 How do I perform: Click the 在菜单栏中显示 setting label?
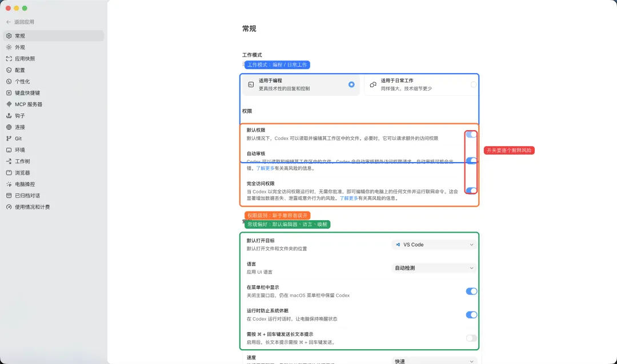tap(263, 288)
